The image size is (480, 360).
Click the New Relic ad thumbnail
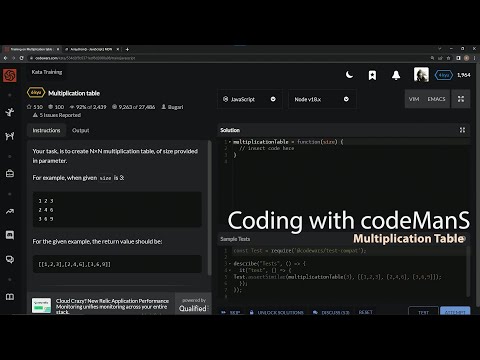[x=41, y=305]
